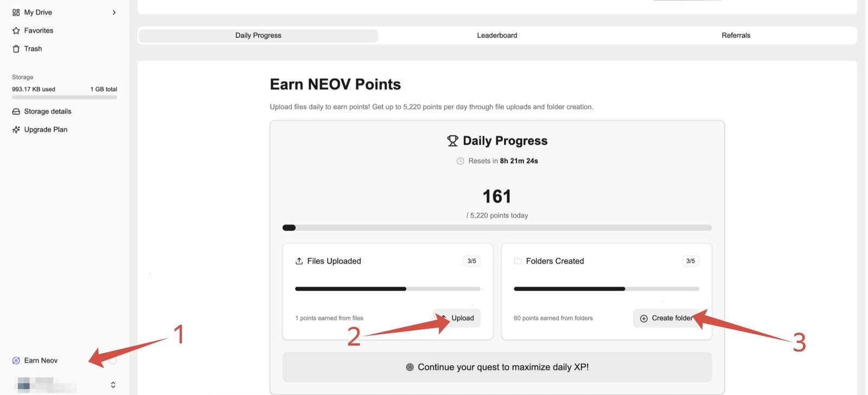Click the Folders Created folder icon

(x=518, y=261)
